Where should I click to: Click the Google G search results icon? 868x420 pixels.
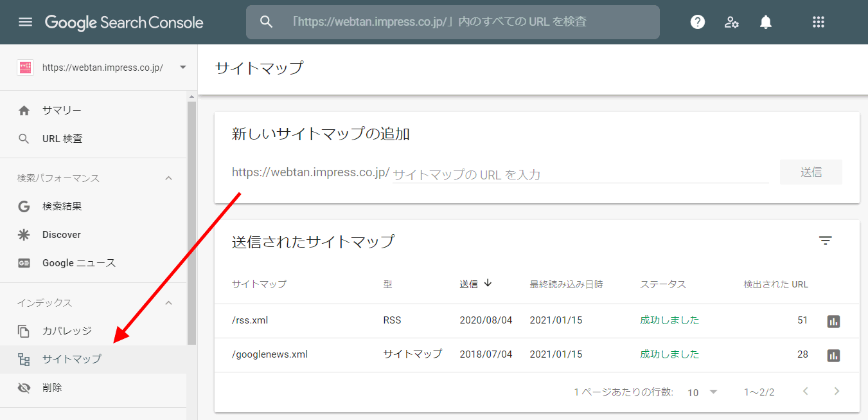(24, 206)
